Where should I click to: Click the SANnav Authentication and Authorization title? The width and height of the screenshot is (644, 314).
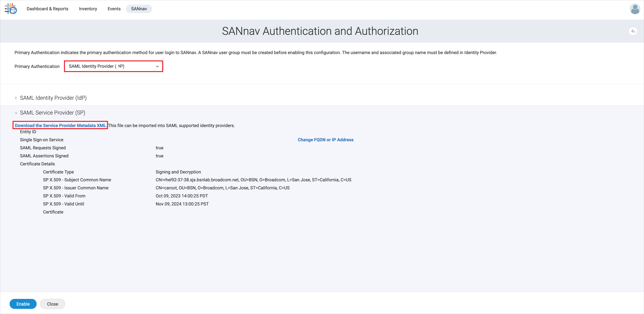pyautogui.click(x=320, y=31)
